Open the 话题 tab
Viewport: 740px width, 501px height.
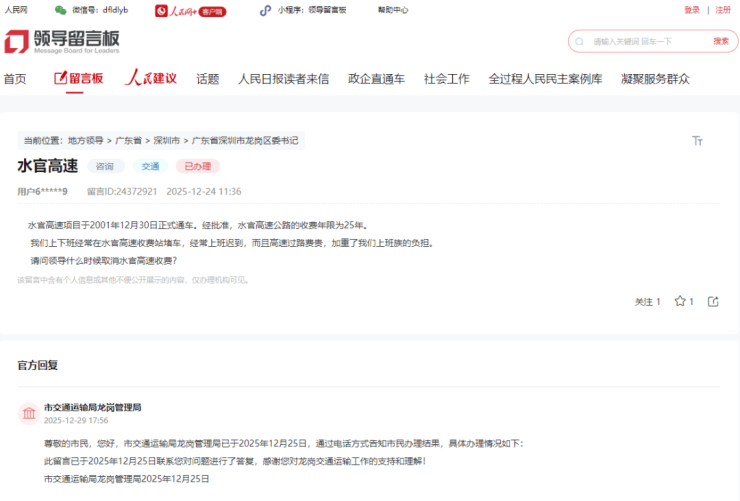(208, 79)
